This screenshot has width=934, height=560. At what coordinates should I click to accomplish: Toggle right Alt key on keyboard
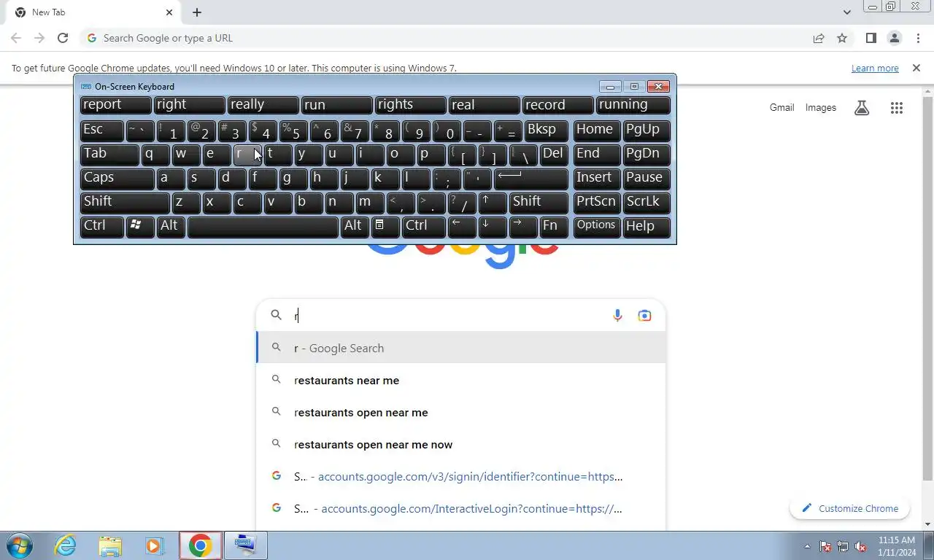(x=355, y=226)
